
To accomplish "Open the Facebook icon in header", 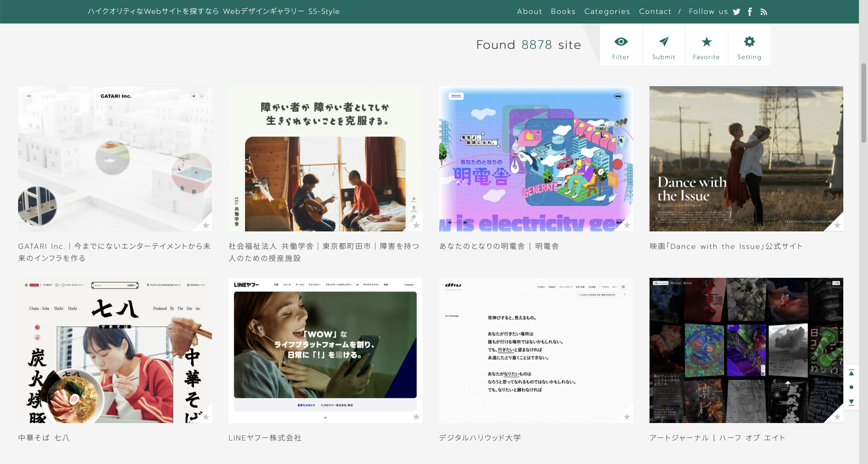I will 750,12.
